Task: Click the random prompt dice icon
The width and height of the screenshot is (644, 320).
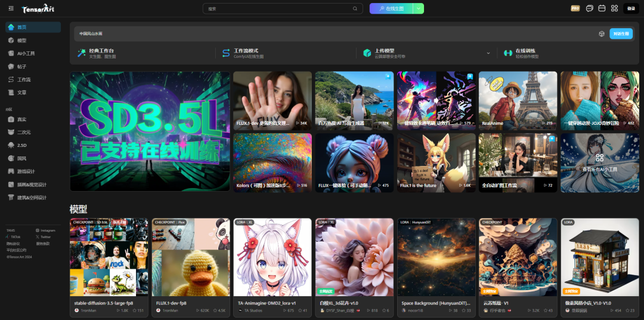Action: (x=601, y=33)
